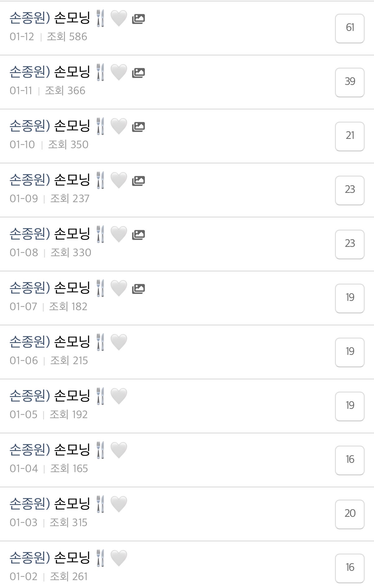The width and height of the screenshot is (374, 588).
Task: Open the post title dated 01-02
Action: click(x=50, y=558)
